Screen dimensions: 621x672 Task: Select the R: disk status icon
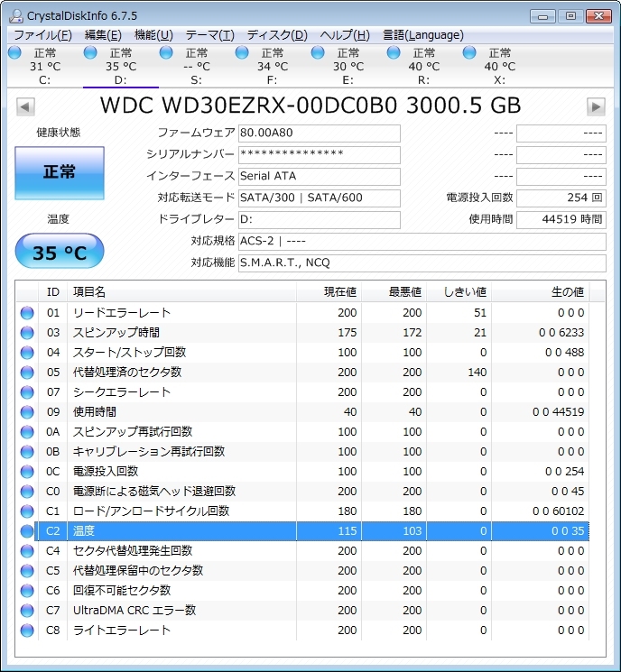[x=394, y=52]
